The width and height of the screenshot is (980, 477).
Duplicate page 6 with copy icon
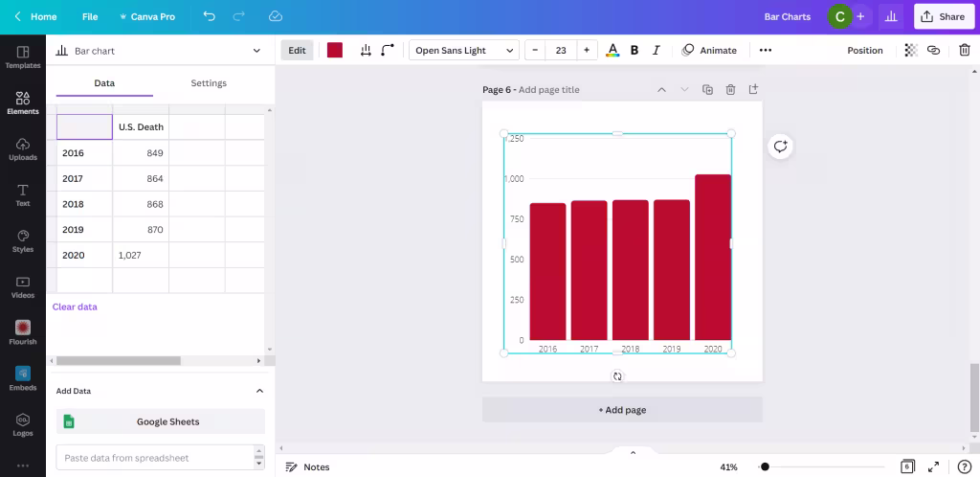point(707,89)
